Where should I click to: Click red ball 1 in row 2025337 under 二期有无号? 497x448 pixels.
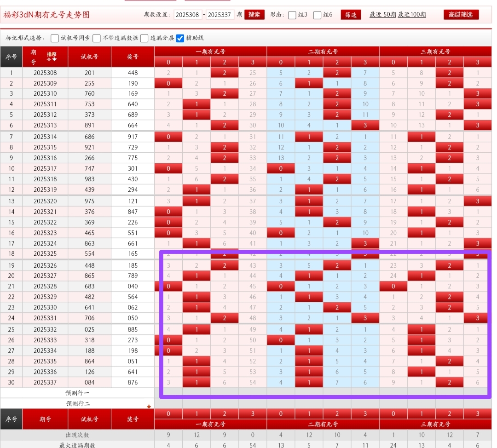[x=309, y=382]
